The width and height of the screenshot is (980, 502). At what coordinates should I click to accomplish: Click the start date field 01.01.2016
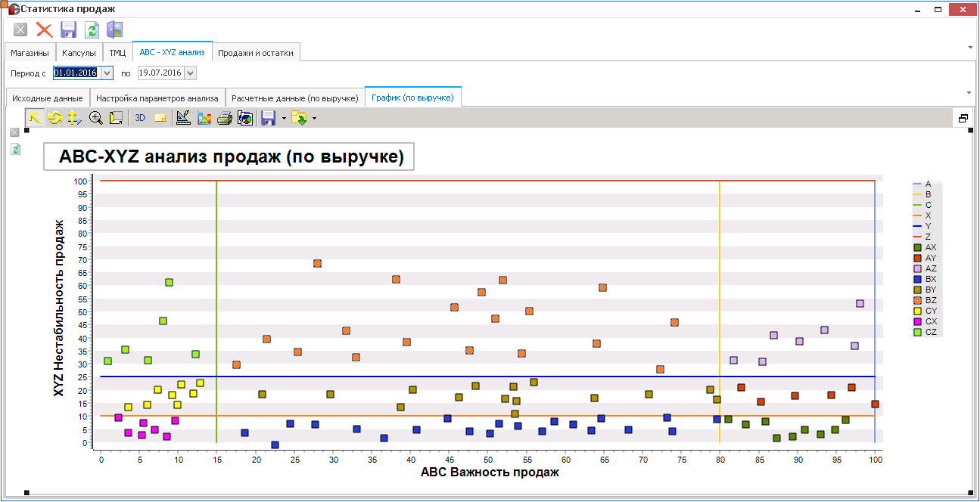coord(76,73)
